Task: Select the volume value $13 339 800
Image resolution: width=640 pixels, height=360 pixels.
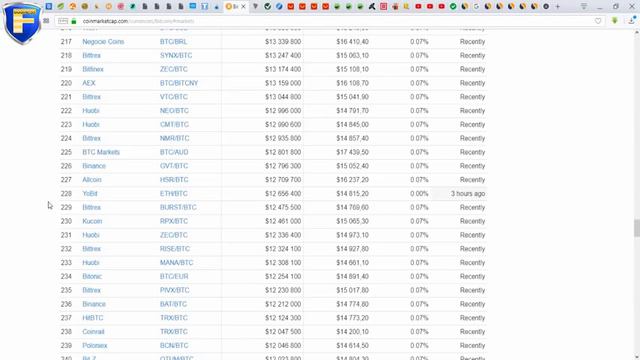Action: pyautogui.click(x=283, y=42)
